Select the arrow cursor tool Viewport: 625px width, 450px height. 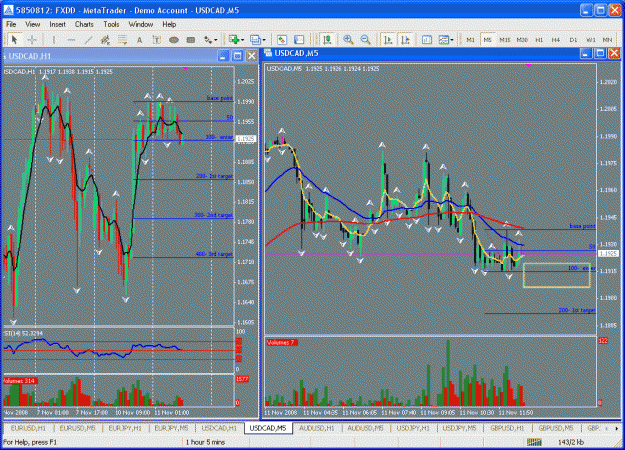coord(15,40)
